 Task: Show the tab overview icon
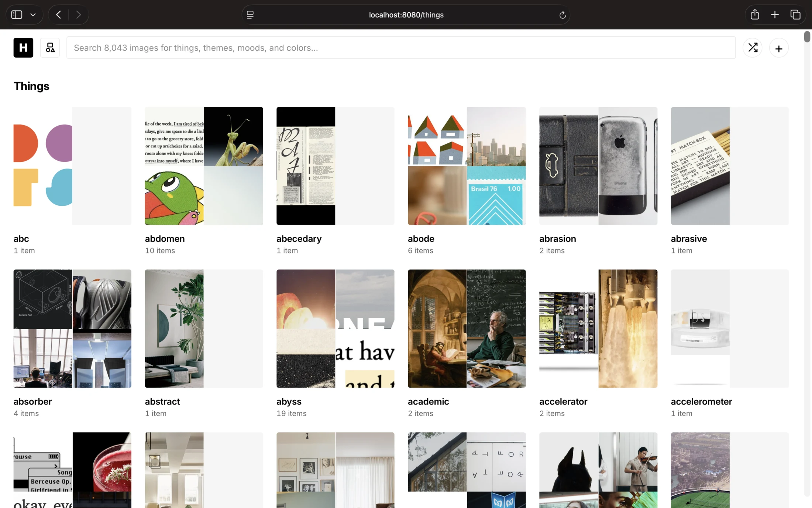(x=795, y=15)
